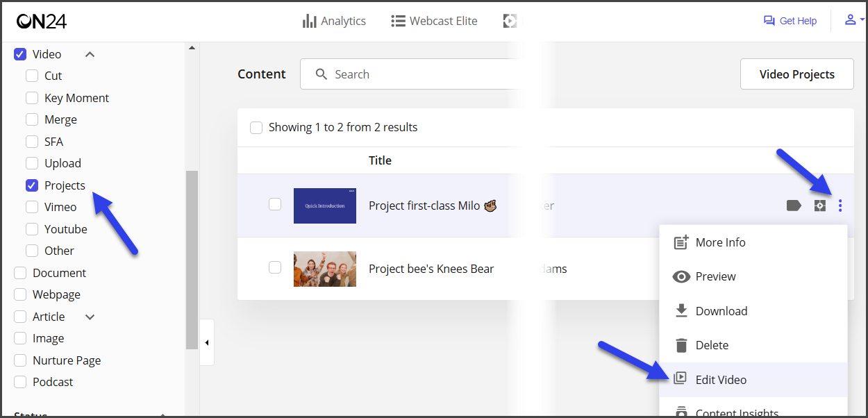This screenshot has height=418, width=868.
Task: Click the Get Help link
Action: click(790, 21)
